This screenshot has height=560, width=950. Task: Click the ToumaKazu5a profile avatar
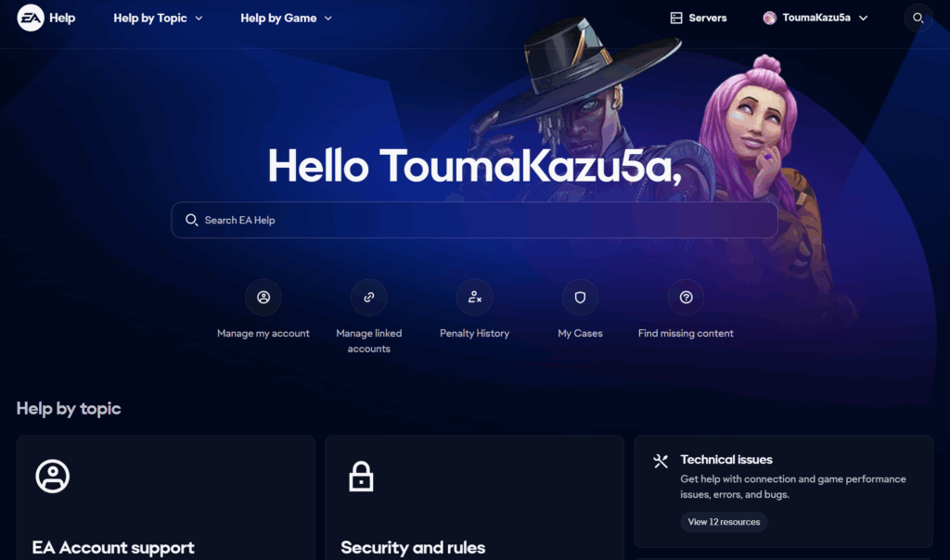[x=769, y=19]
